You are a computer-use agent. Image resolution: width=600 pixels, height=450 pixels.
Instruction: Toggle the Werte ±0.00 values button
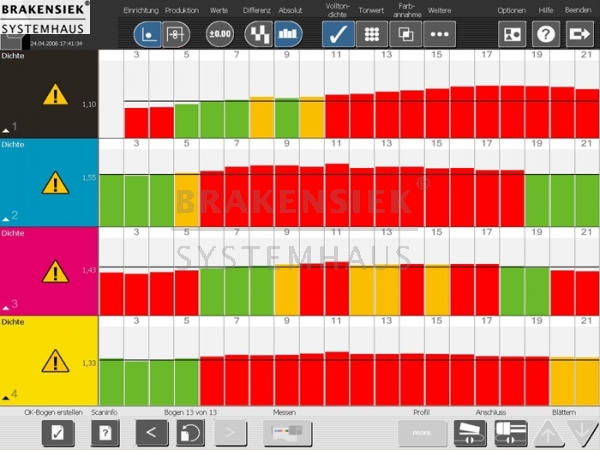point(220,34)
